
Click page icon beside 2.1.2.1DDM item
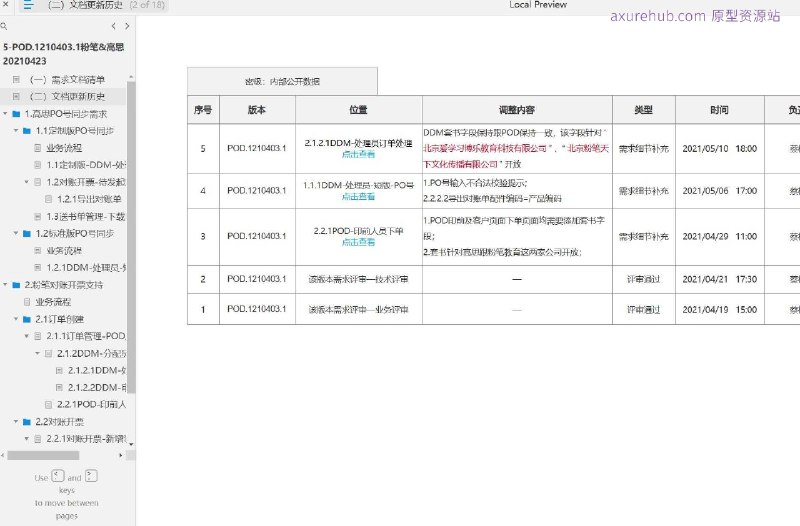coord(59,370)
